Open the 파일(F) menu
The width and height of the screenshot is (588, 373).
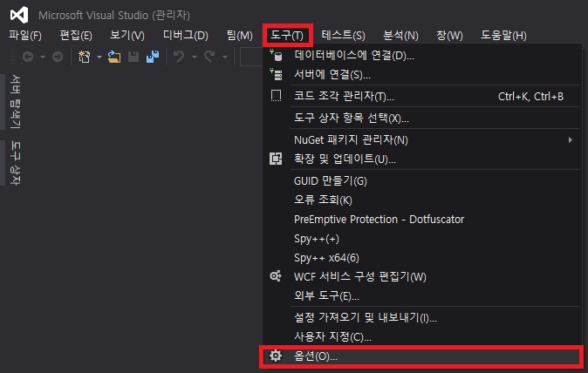tap(25, 36)
